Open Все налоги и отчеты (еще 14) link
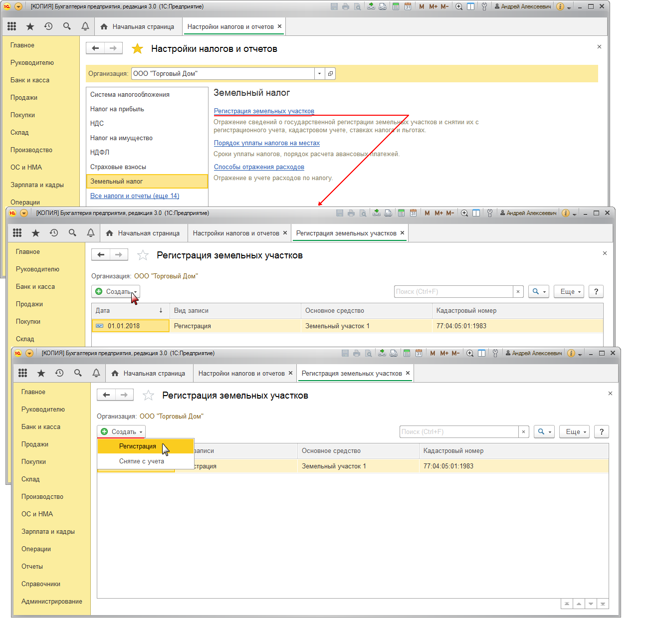Viewport: 652px width, 644px height. coord(135,196)
